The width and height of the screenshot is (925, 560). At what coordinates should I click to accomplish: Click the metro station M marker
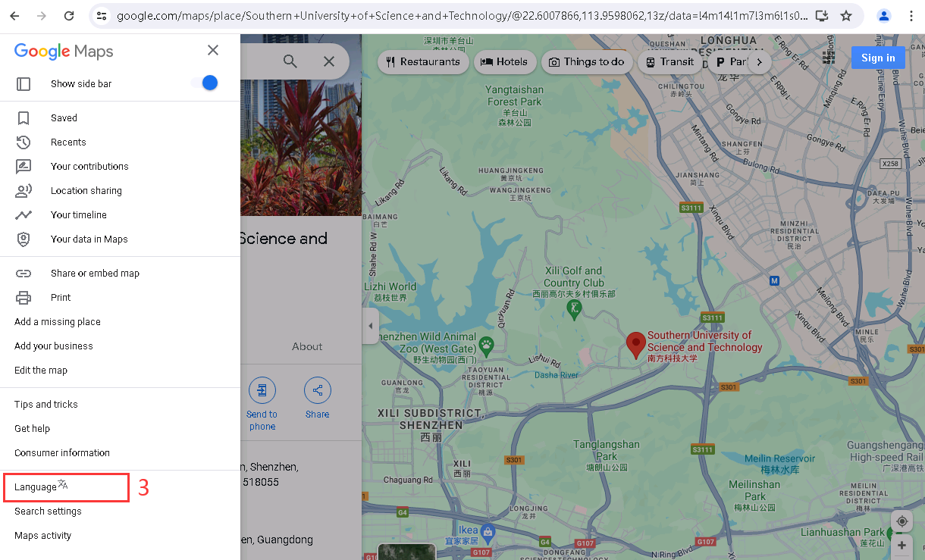[x=774, y=280]
